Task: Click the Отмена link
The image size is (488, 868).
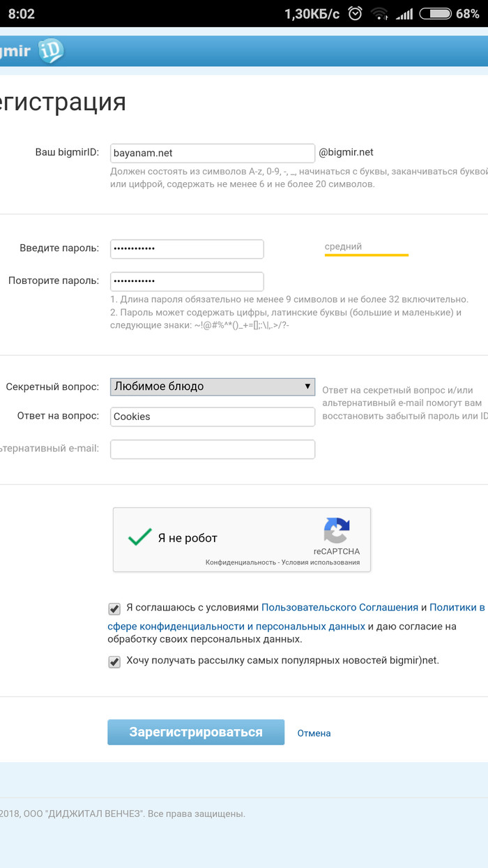Action: 314,733
